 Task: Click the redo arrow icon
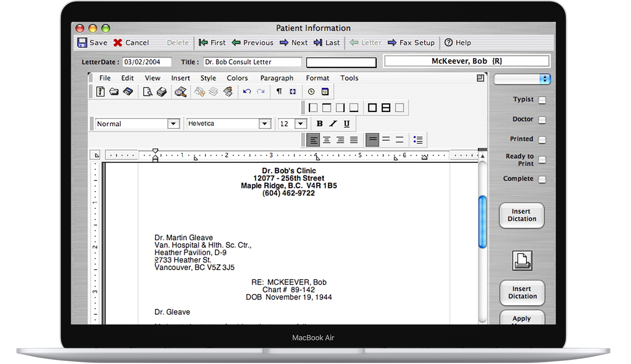coord(260,92)
